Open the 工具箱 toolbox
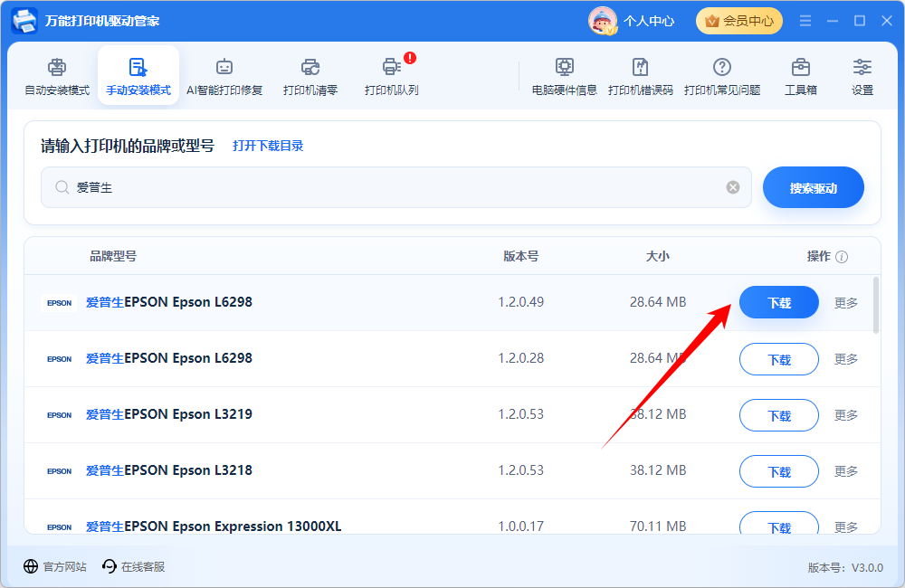Image resolution: width=905 pixels, height=588 pixels. click(x=801, y=76)
